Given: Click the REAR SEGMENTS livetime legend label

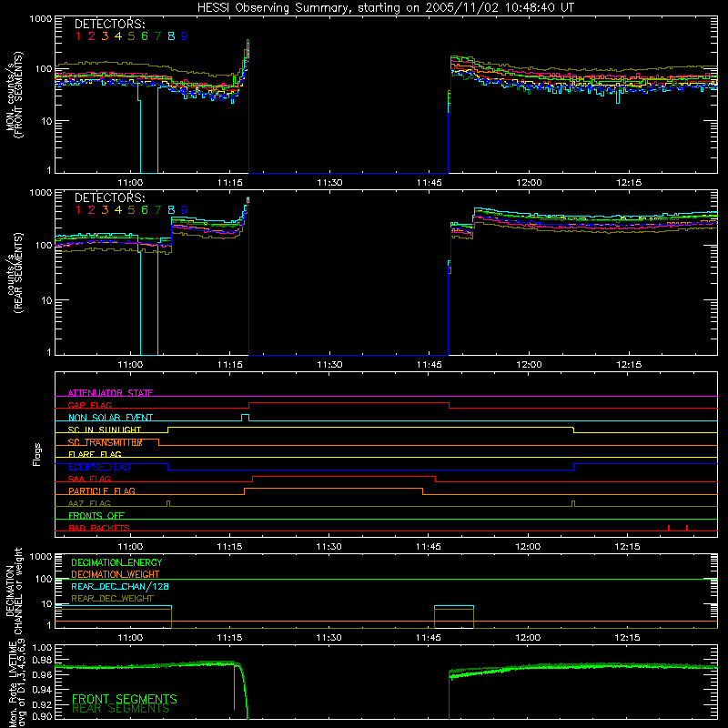Looking at the screenshot, I should click(121, 709).
